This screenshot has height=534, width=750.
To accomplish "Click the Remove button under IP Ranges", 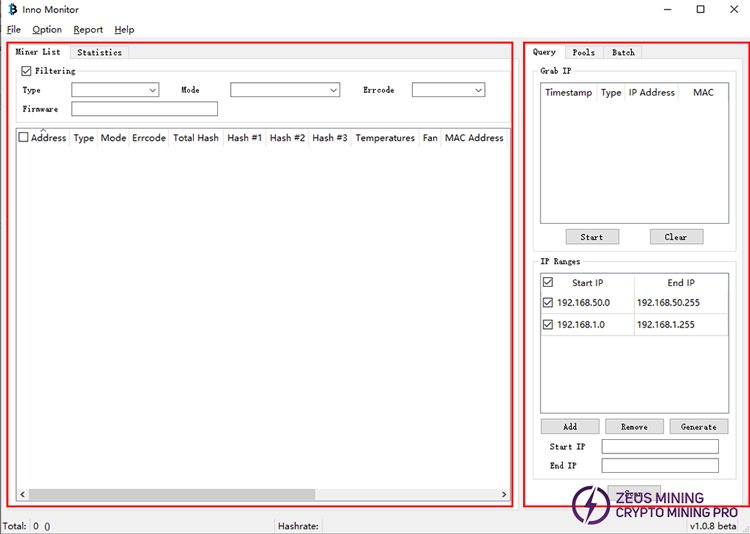I will click(x=634, y=427).
